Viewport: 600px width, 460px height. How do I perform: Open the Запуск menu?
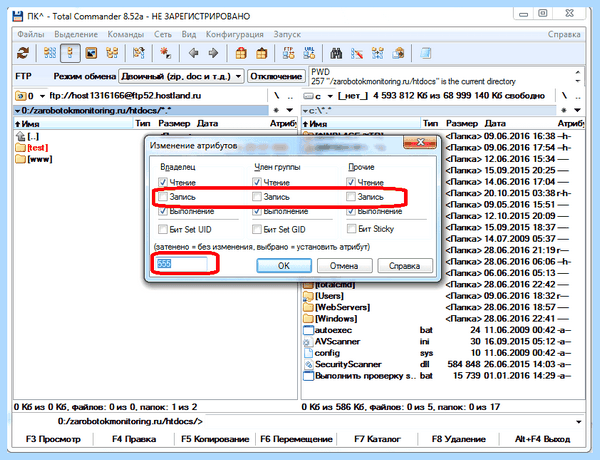click(287, 34)
